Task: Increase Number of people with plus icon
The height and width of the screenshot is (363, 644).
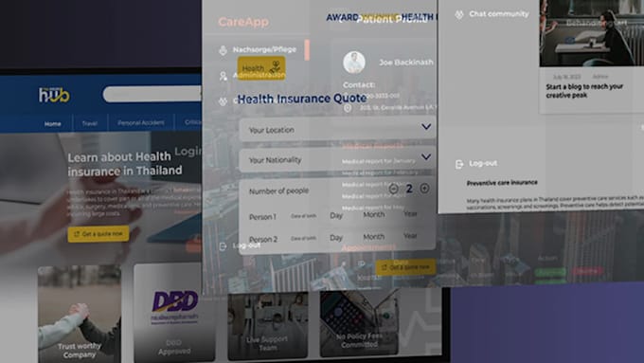Action: (x=424, y=189)
